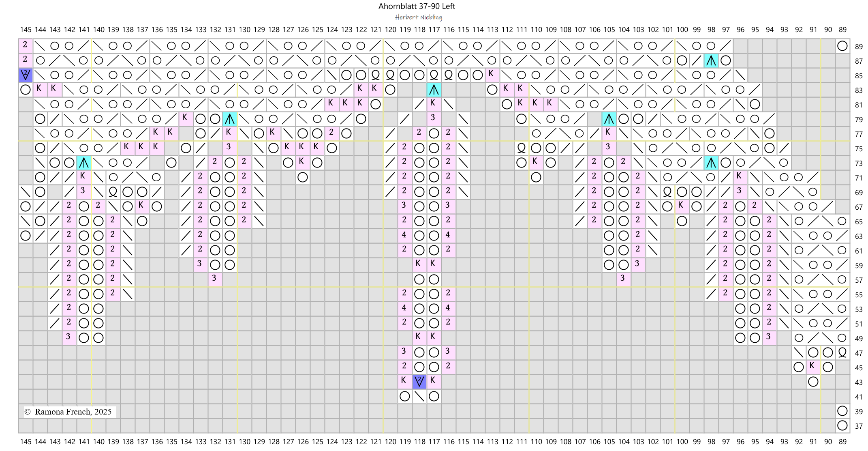The width and height of the screenshot is (868, 451).
Task: Select column number 100 in the bottom footer
Action: (682, 441)
